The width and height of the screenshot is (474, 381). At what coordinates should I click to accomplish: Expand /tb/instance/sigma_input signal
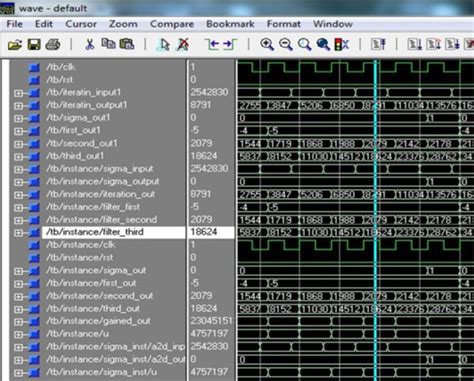(18, 169)
